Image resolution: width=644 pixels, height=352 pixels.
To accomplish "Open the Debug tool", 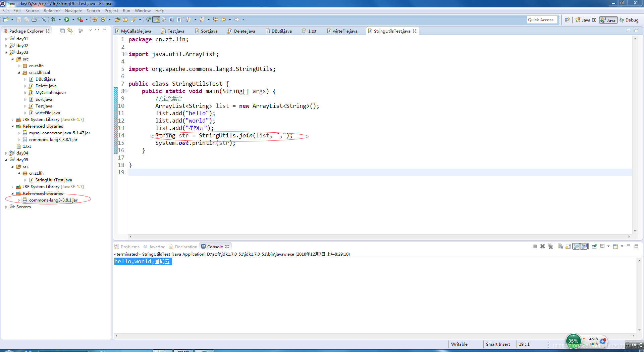I will [54, 19].
